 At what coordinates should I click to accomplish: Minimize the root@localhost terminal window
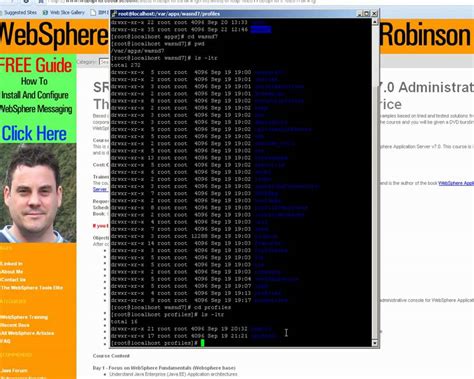click(x=359, y=14)
